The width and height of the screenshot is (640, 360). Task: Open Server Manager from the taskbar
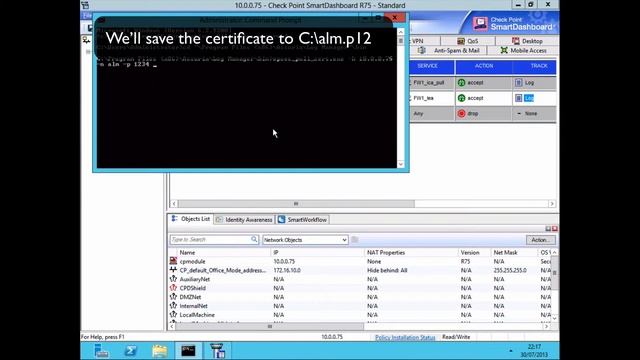coord(101,351)
